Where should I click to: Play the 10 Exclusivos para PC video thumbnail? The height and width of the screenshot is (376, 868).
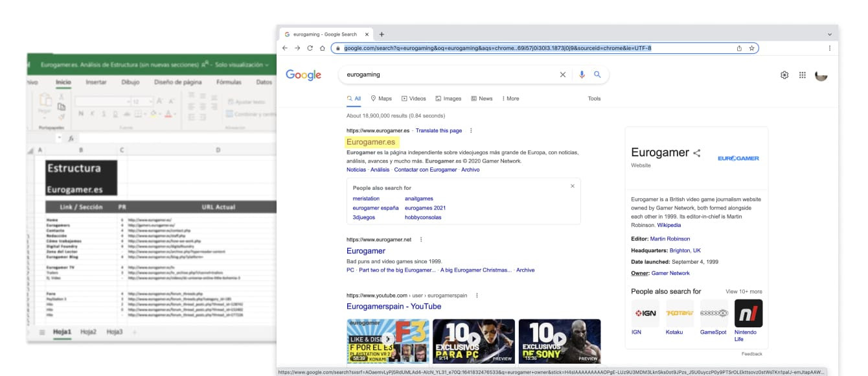click(474, 339)
